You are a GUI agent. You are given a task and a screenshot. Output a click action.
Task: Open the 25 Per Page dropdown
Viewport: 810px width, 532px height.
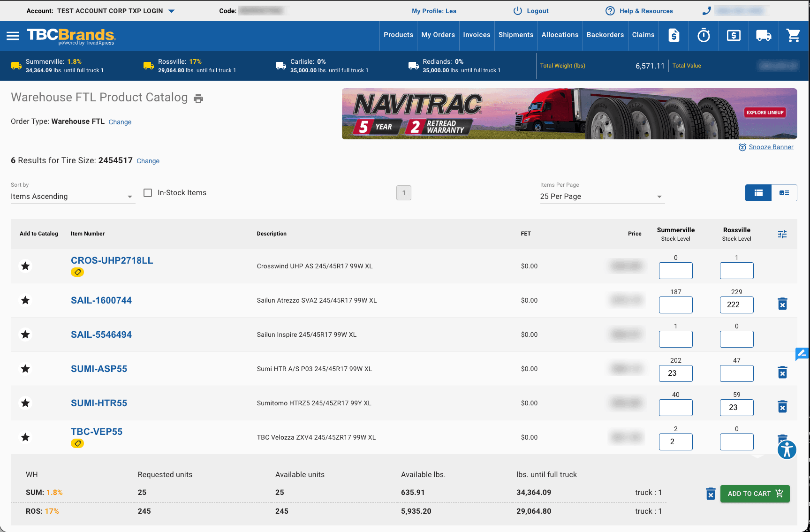602,197
